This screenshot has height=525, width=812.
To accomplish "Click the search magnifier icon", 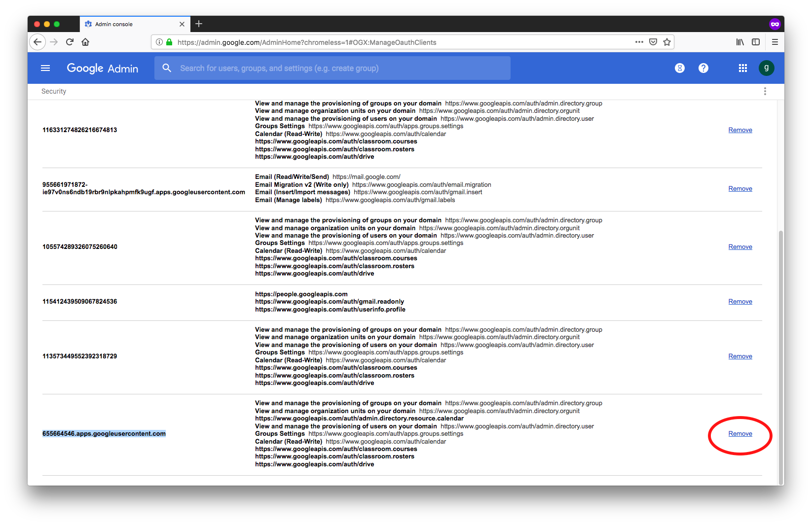I will (x=167, y=68).
